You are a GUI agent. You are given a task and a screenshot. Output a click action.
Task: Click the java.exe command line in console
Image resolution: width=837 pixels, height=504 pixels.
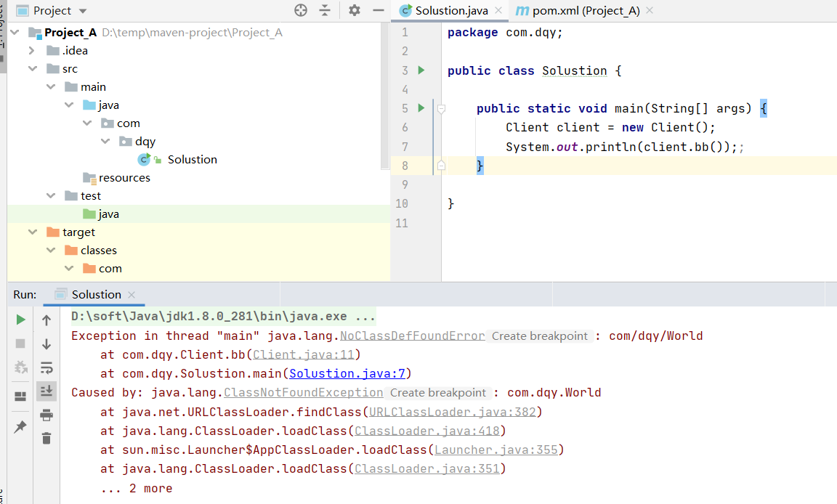point(223,317)
